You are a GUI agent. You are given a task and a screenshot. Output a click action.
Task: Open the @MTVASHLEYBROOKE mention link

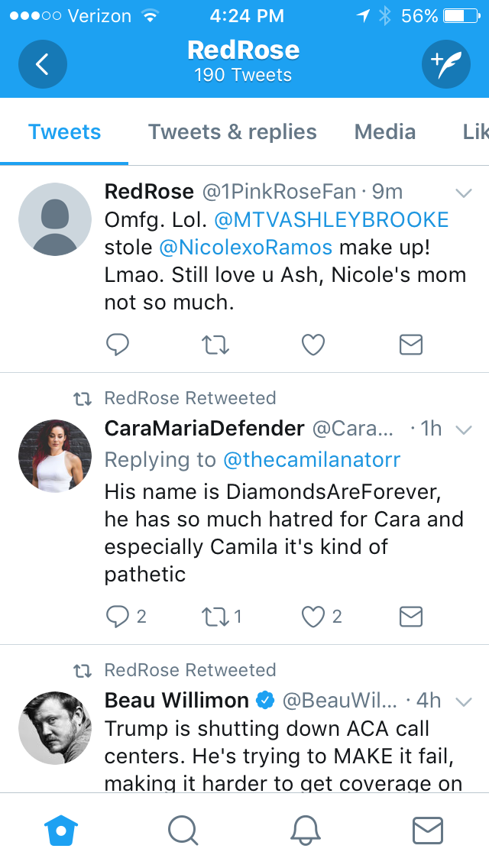tap(331, 220)
